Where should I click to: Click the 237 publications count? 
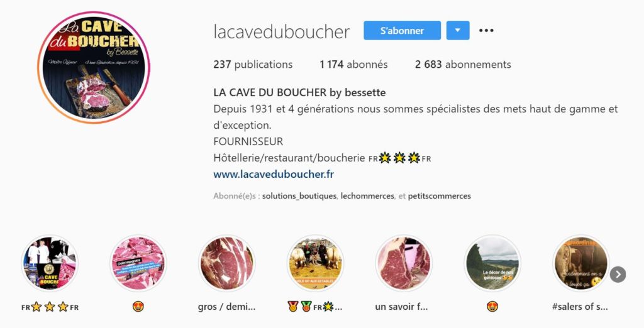coord(253,65)
